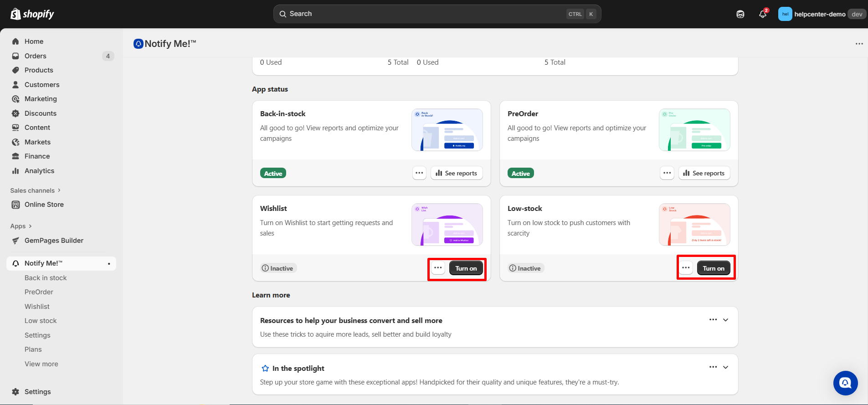This screenshot has height=405, width=868.
Task: Turn on the Low-stock feature
Action: pyautogui.click(x=713, y=268)
